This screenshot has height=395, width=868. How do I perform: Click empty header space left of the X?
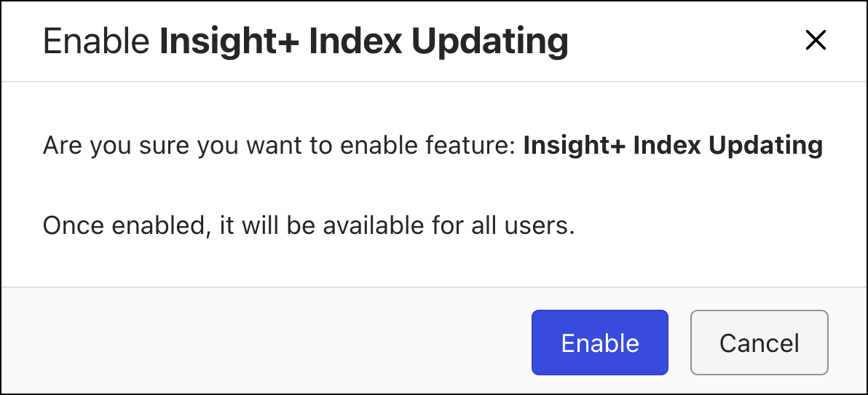(684, 42)
